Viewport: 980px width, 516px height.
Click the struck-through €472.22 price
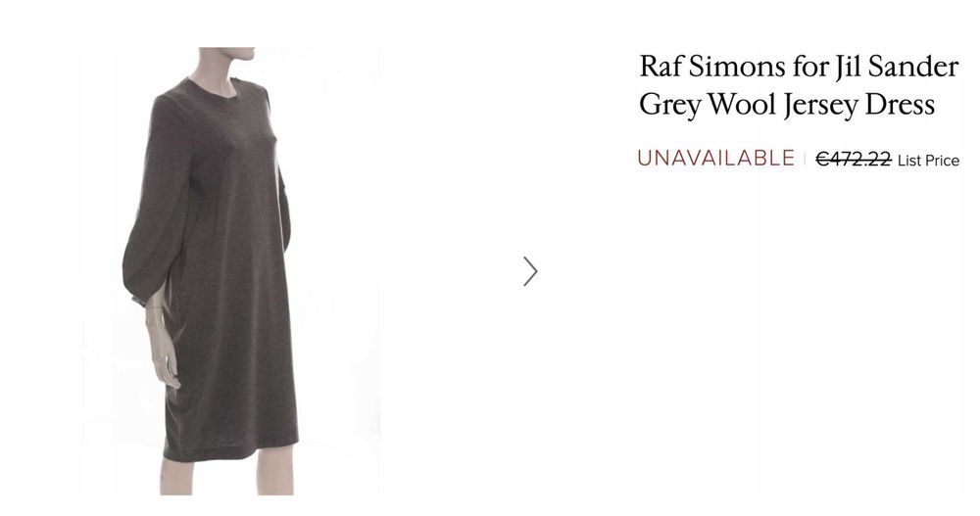point(854,160)
